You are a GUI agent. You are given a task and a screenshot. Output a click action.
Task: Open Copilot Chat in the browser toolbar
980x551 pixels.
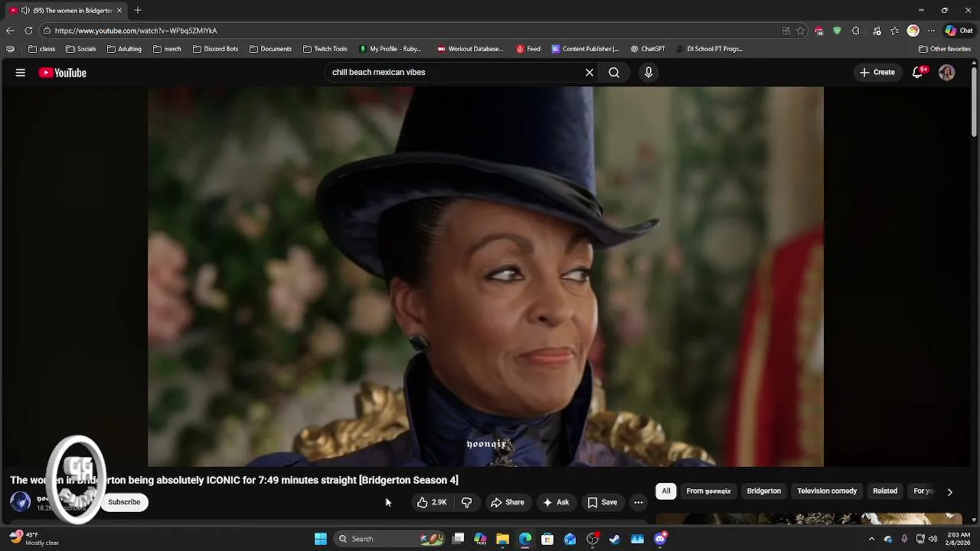pyautogui.click(x=959, y=31)
